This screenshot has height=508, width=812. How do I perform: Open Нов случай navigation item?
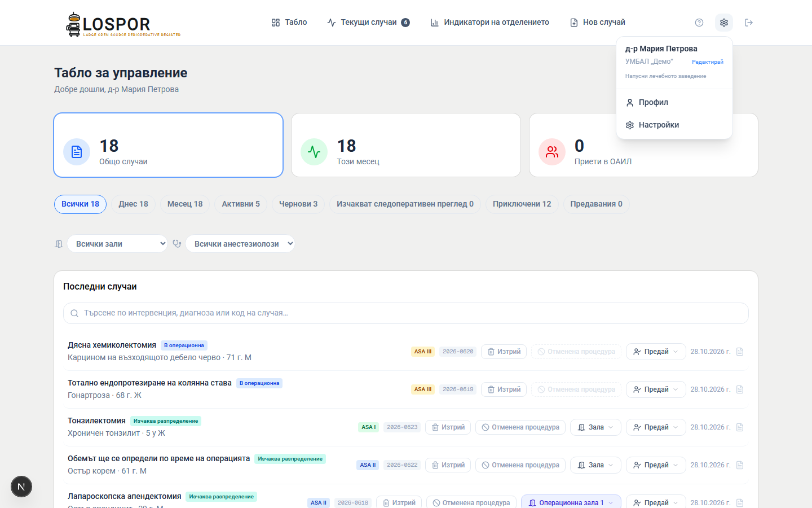click(598, 23)
